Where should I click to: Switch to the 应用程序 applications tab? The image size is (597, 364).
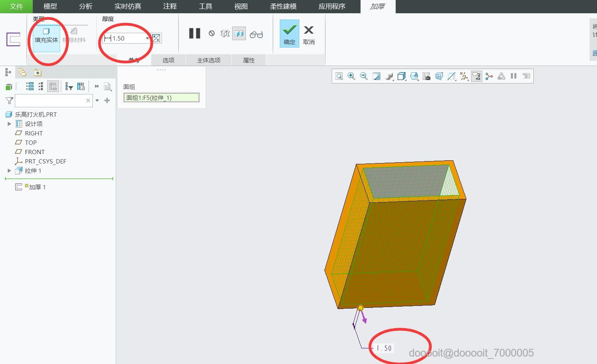tap(332, 6)
